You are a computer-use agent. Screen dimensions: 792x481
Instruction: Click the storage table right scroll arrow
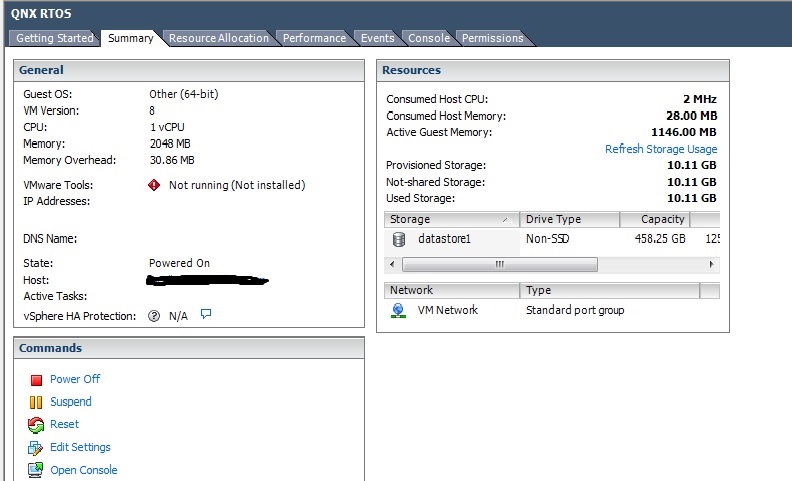click(x=712, y=265)
